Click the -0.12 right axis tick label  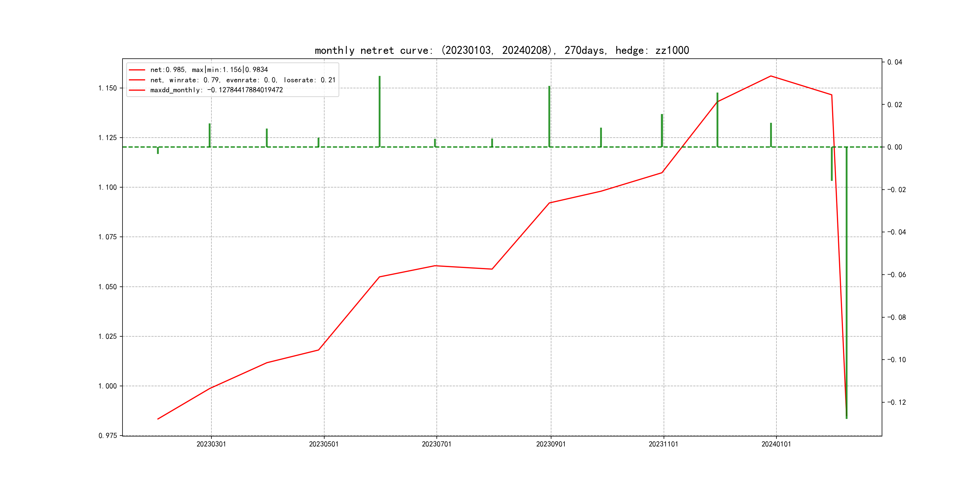(x=896, y=403)
